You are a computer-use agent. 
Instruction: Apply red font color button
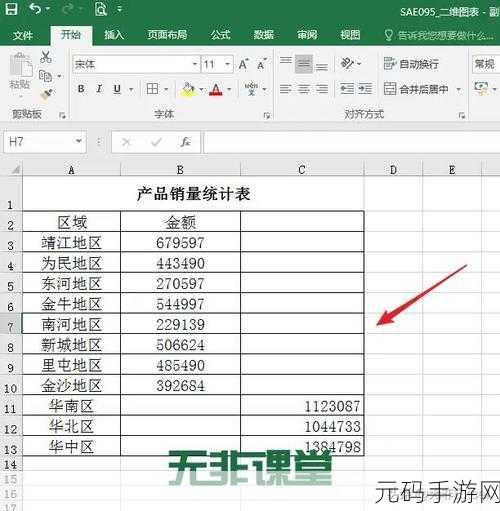coord(216,89)
